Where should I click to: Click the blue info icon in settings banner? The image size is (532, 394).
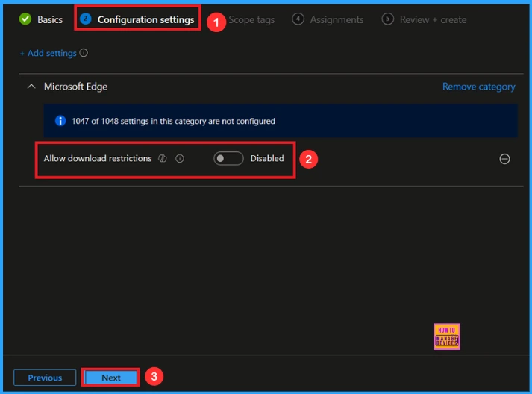pos(60,121)
